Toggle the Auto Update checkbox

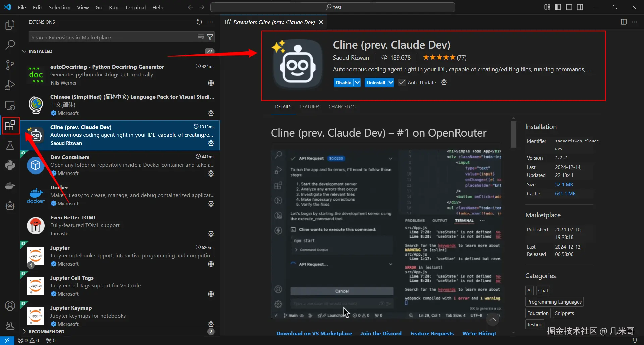402,82
